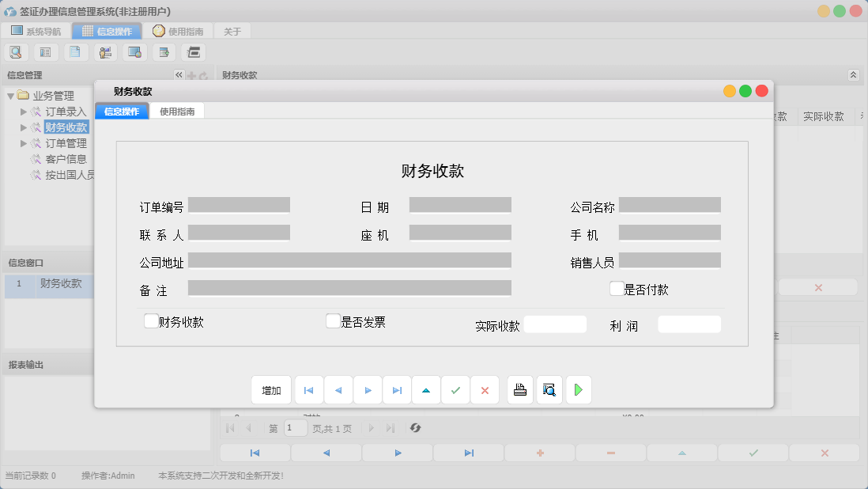Image resolution: width=868 pixels, height=489 pixels.
Task: Click the record confirm checkmark at bottom right
Action: click(x=753, y=452)
